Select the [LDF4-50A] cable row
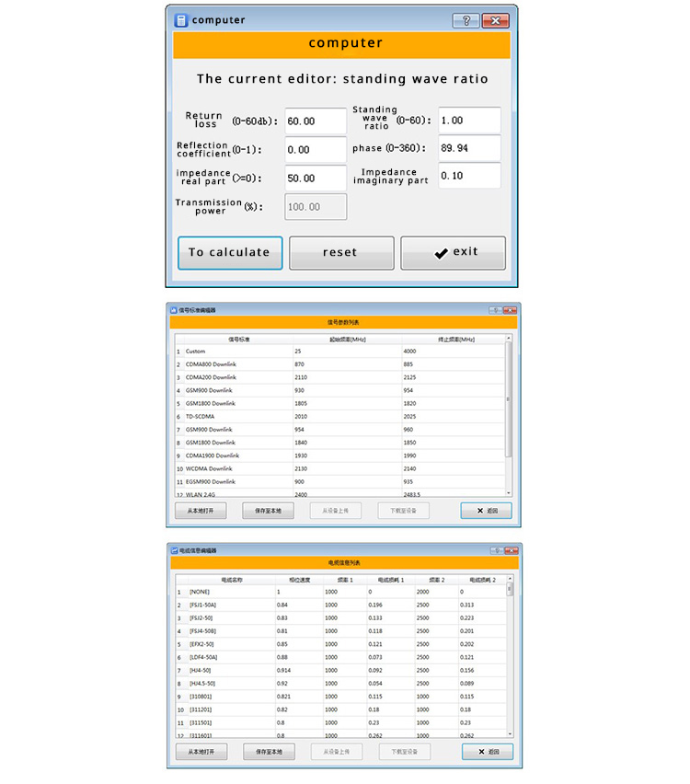Viewport: 690px width, 784px height. pos(340,656)
